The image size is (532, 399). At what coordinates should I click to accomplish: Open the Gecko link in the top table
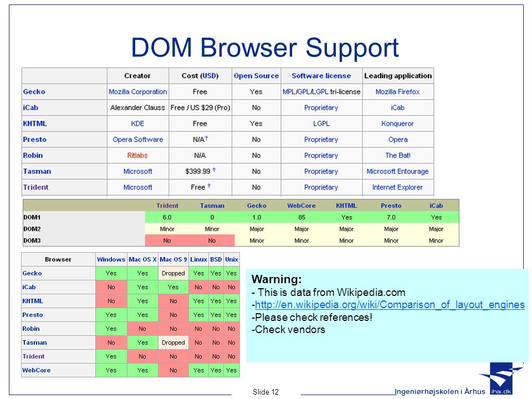click(34, 91)
